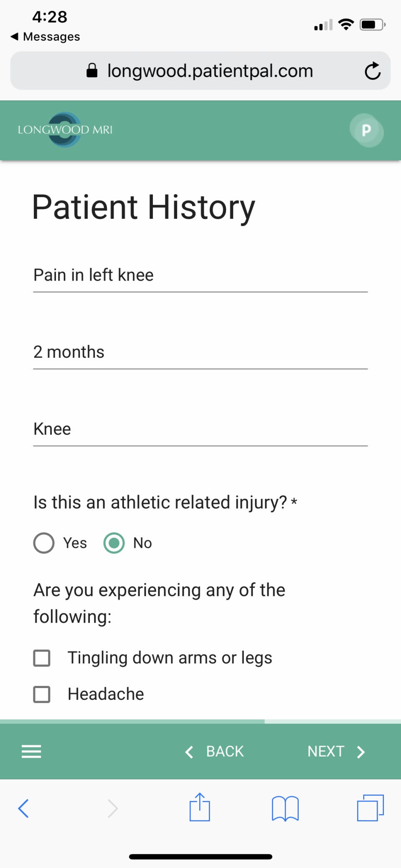Go back with Safari back arrow
This screenshot has width=401, height=868.
[24, 808]
